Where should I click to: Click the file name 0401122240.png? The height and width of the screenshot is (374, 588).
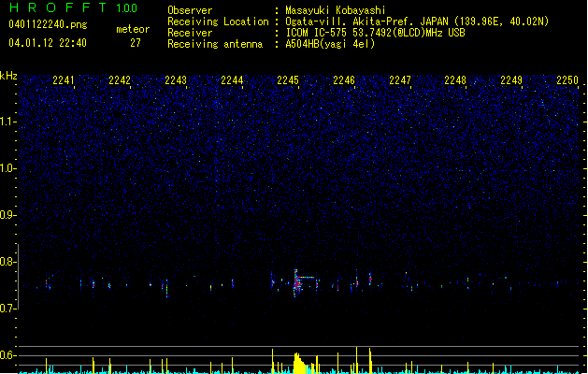point(48,24)
